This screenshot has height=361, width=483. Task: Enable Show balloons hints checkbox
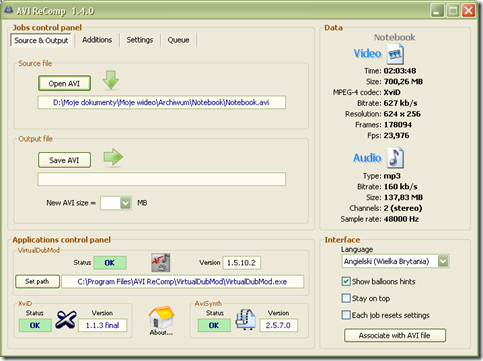tap(346, 281)
